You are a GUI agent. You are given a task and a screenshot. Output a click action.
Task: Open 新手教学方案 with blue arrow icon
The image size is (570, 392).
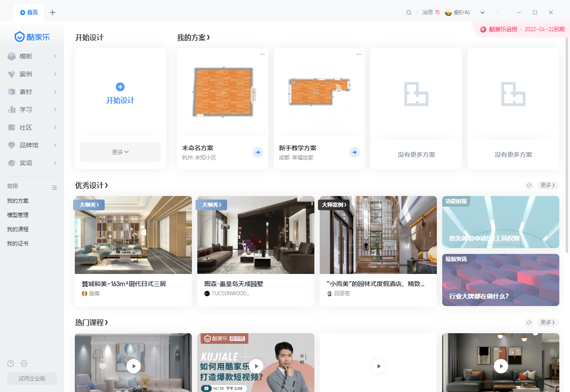pyautogui.click(x=354, y=152)
